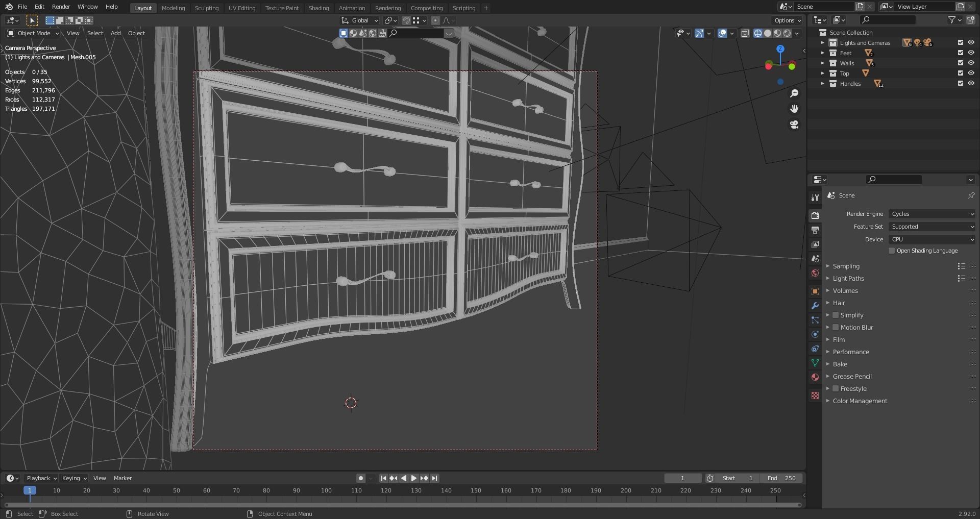Switch to the Shading workspace tab
The width and height of the screenshot is (980, 519).
(x=318, y=8)
